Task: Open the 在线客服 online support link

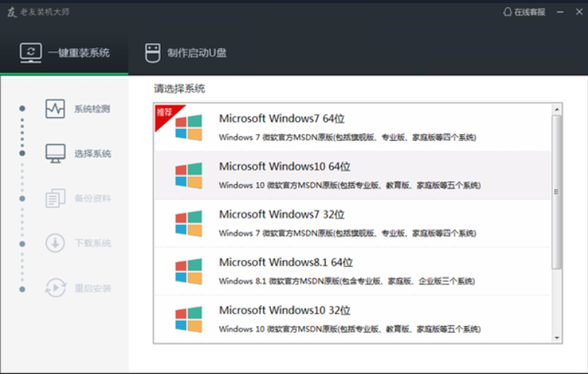Action: pos(531,12)
